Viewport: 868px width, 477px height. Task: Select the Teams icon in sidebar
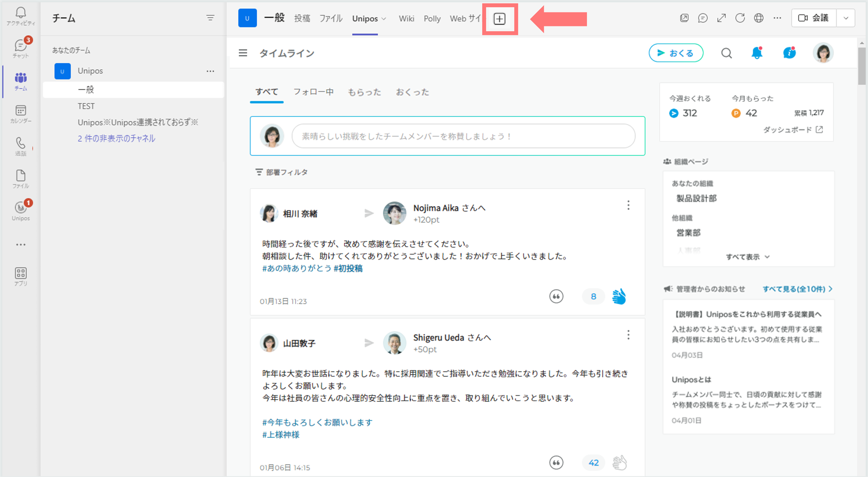(x=21, y=81)
